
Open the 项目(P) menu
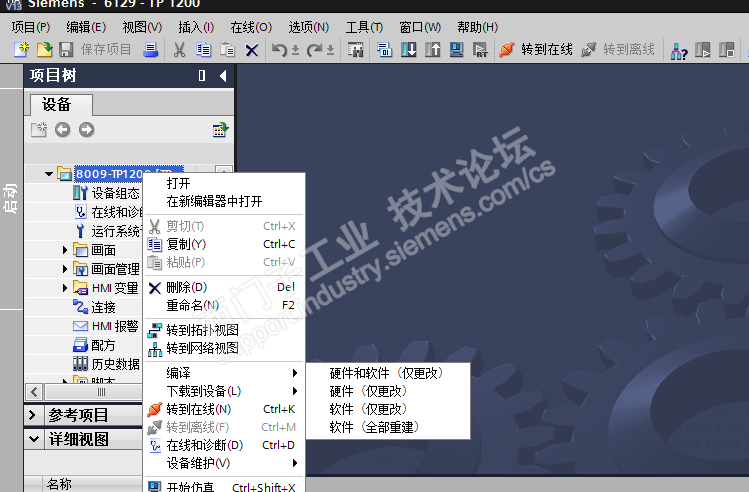(x=31, y=27)
